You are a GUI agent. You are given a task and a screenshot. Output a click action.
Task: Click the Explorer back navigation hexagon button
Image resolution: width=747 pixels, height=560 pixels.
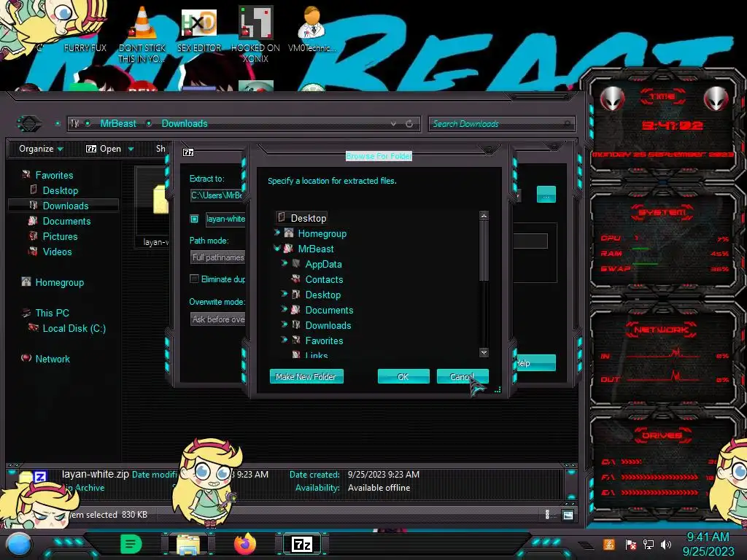click(29, 124)
